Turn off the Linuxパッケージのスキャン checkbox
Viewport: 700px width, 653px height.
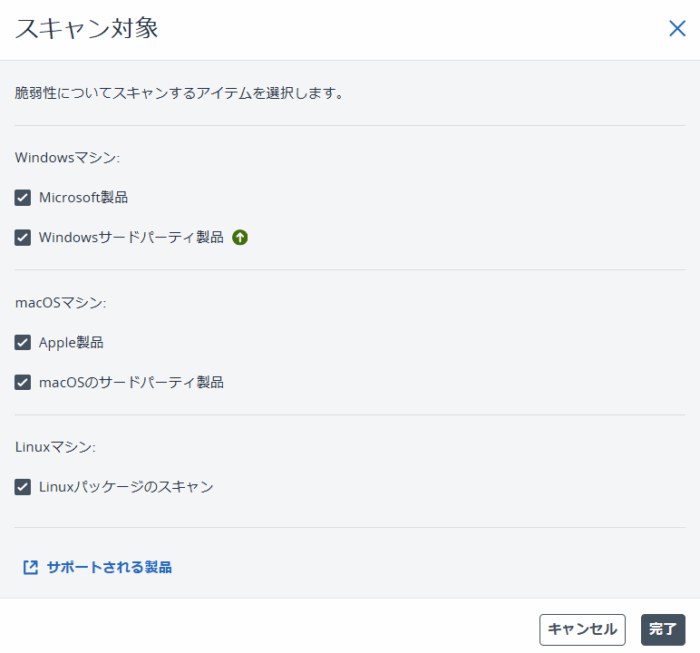(23, 487)
